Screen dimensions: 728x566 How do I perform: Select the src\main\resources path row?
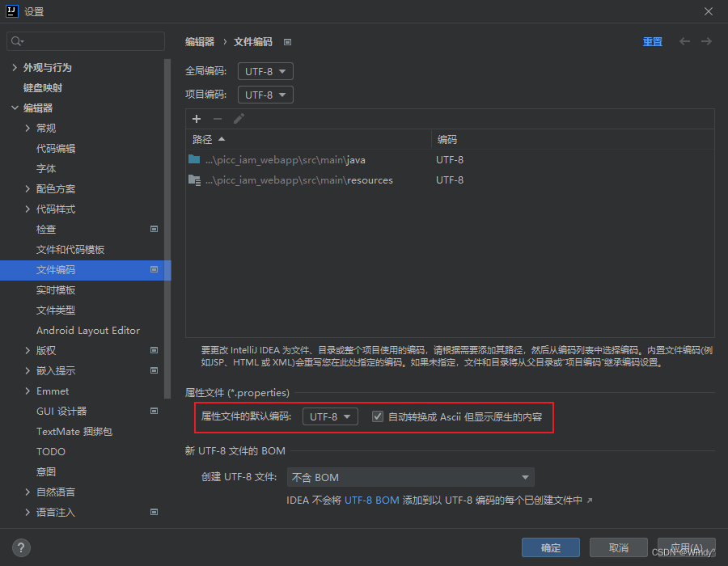click(450, 180)
